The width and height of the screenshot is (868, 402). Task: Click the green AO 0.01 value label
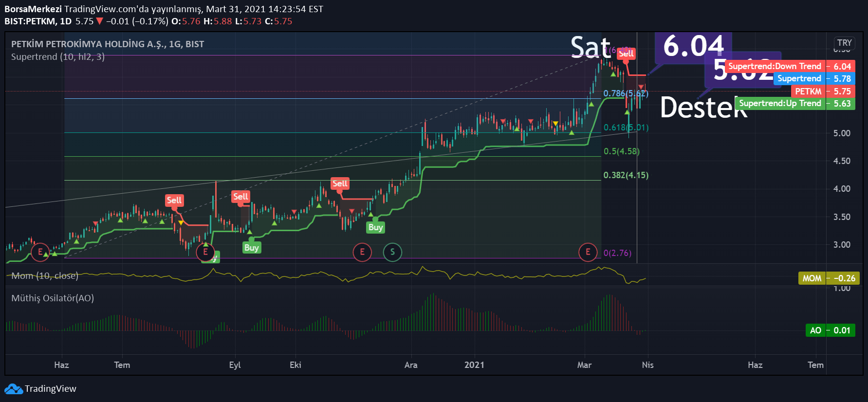click(x=831, y=330)
